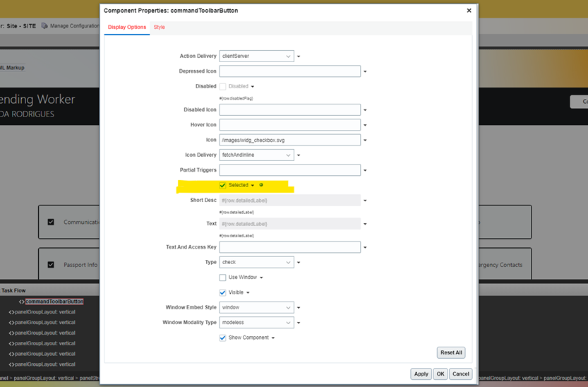Select the Display Options tab
This screenshot has height=387, width=588.
[x=127, y=27]
